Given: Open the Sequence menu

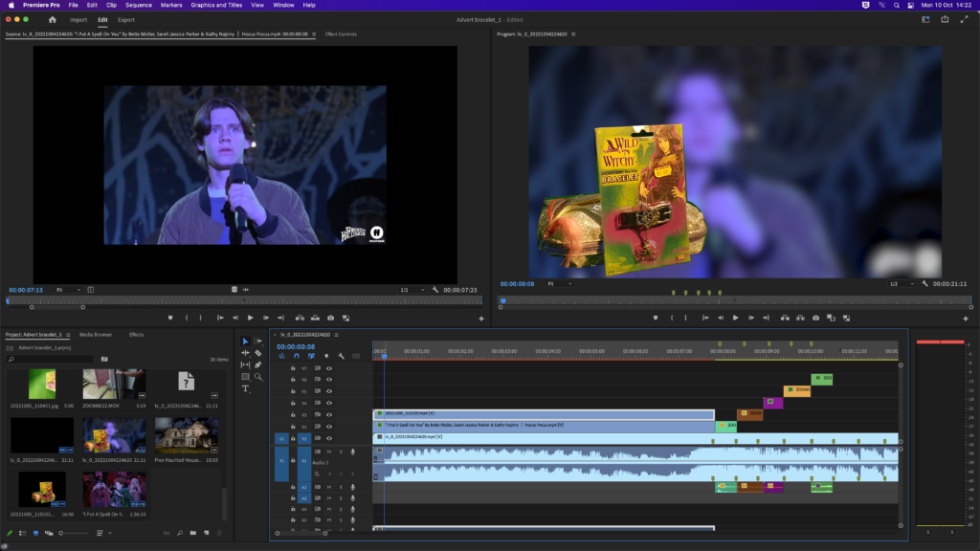Looking at the screenshot, I should pos(138,5).
